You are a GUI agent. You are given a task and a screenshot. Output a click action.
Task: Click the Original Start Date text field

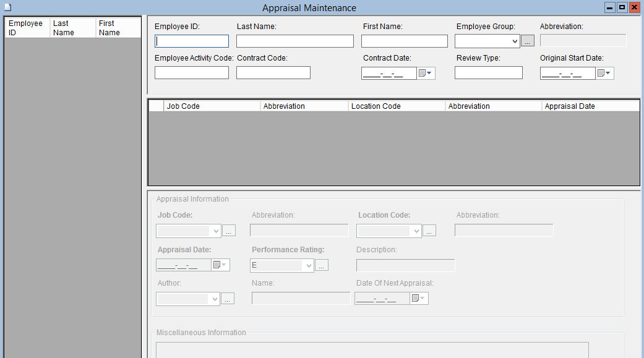(567, 73)
